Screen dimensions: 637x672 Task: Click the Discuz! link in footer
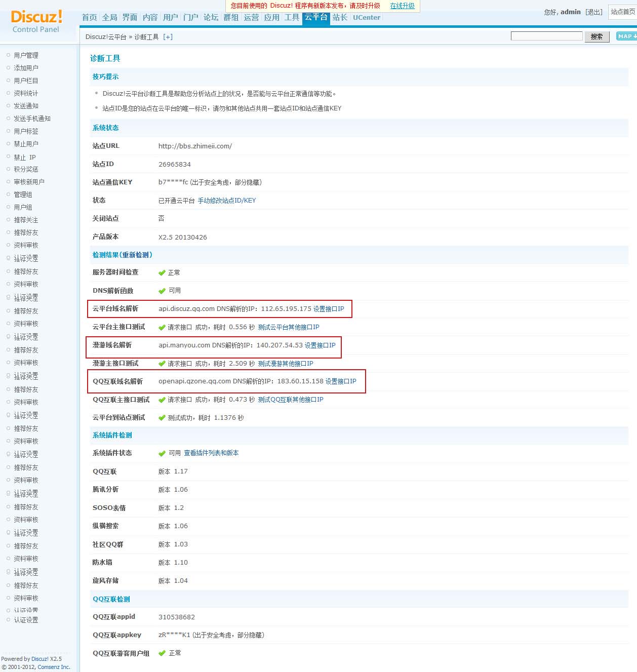40,659
